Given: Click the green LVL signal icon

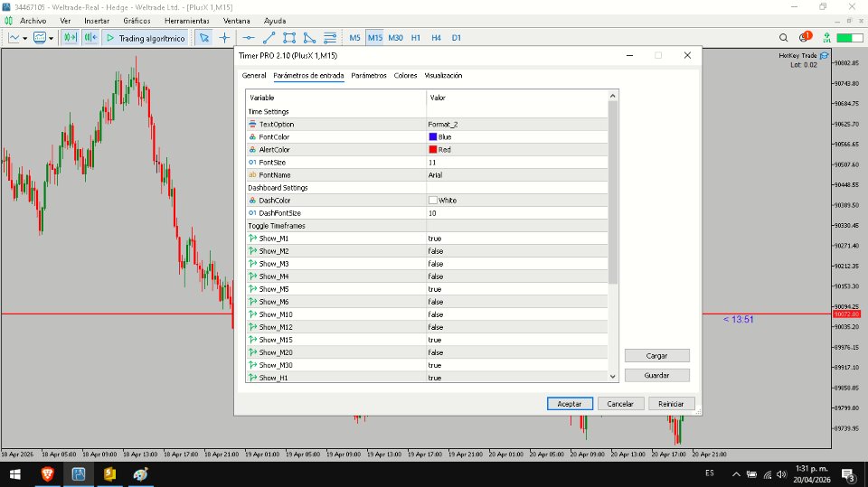Looking at the screenshot, I should [x=826, y=38].
